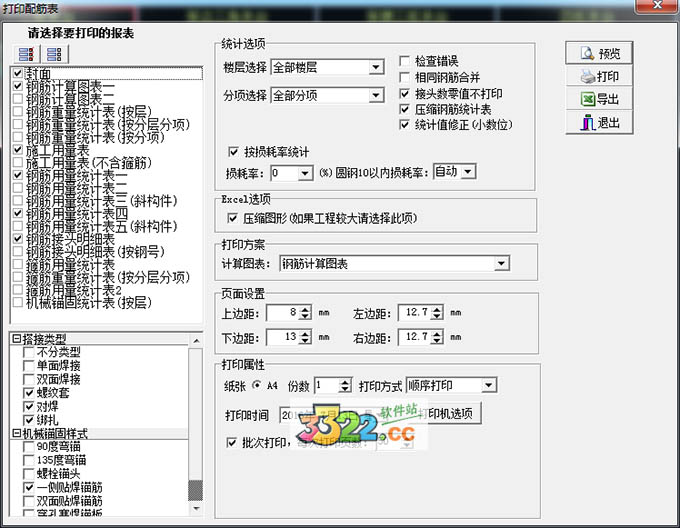The height and width of the screenshot is (528, 680).
Task: Click the 份数 copies input field
Action: click(x=327, y=385)
